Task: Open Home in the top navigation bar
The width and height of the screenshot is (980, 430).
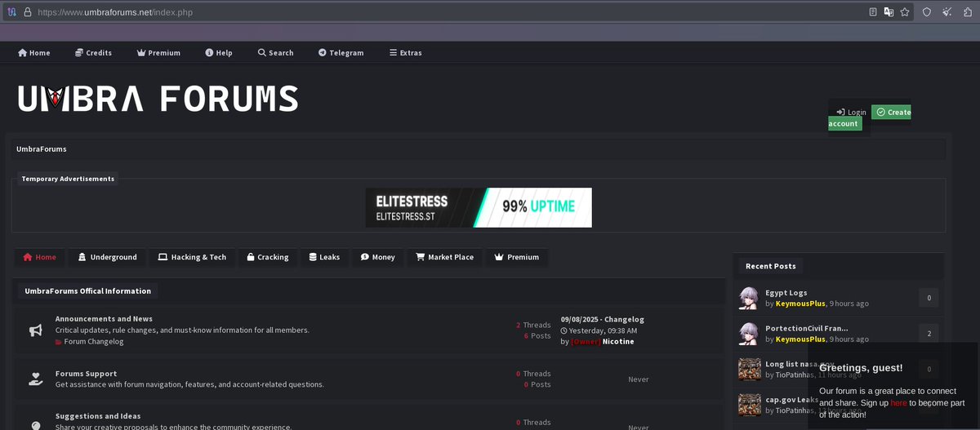Action: [34, 52]
